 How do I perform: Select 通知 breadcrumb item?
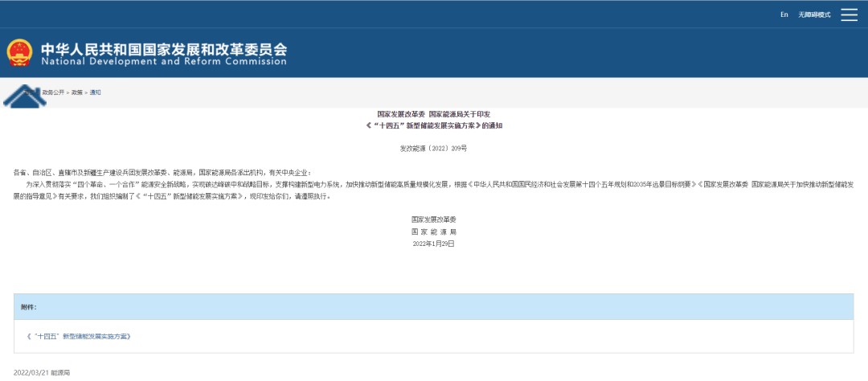click(x=96, y=92)
